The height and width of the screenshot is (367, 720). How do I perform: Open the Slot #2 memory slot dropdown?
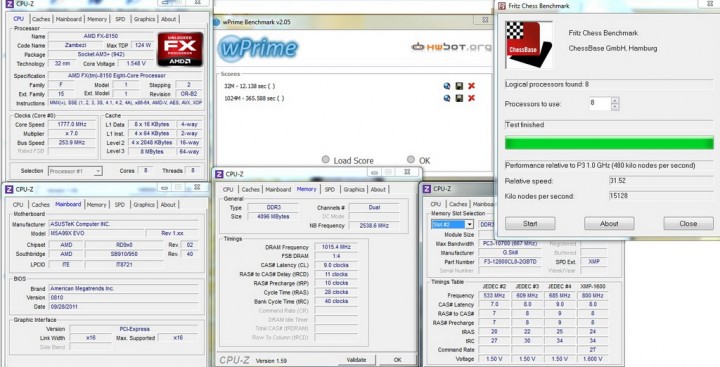[x=452, y=224]
